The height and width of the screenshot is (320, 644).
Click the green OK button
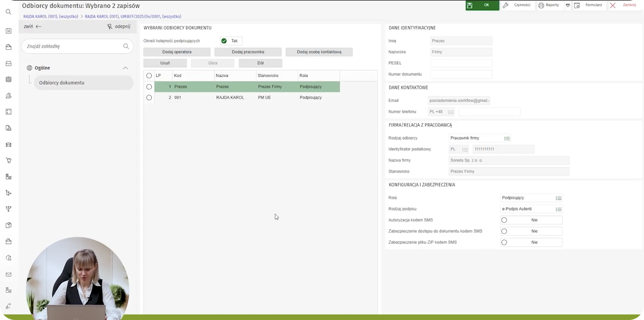(483, 5)
